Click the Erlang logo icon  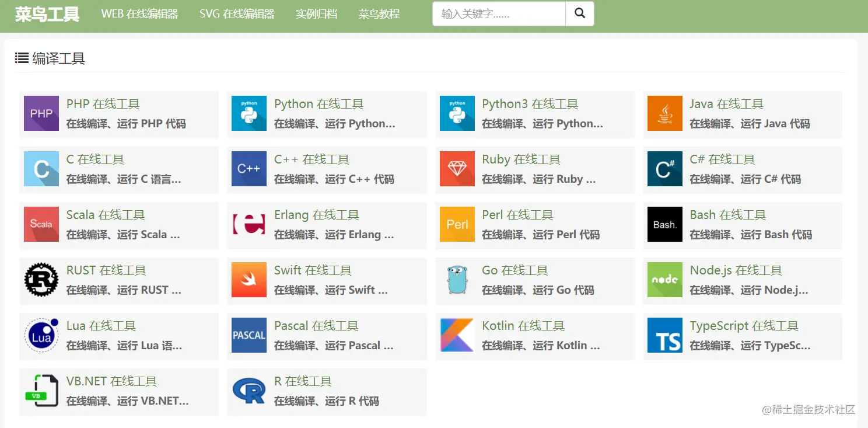(x=249, y=224)
